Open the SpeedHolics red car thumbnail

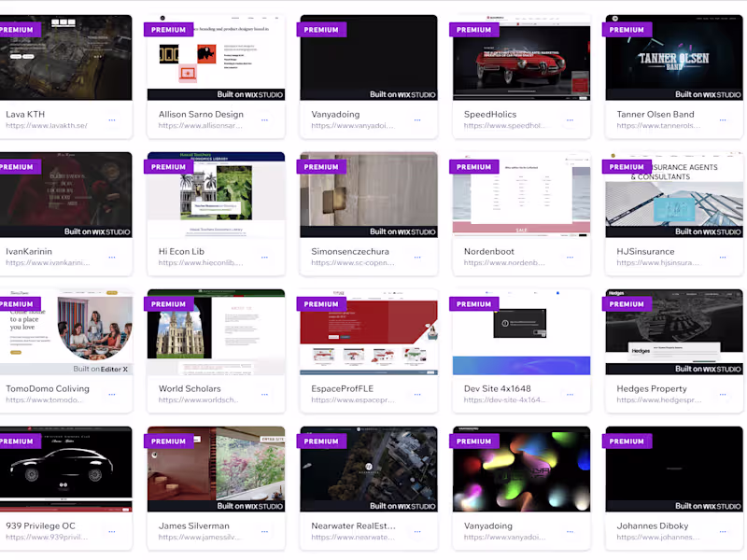pyautogui.click(x=521, y=58)
